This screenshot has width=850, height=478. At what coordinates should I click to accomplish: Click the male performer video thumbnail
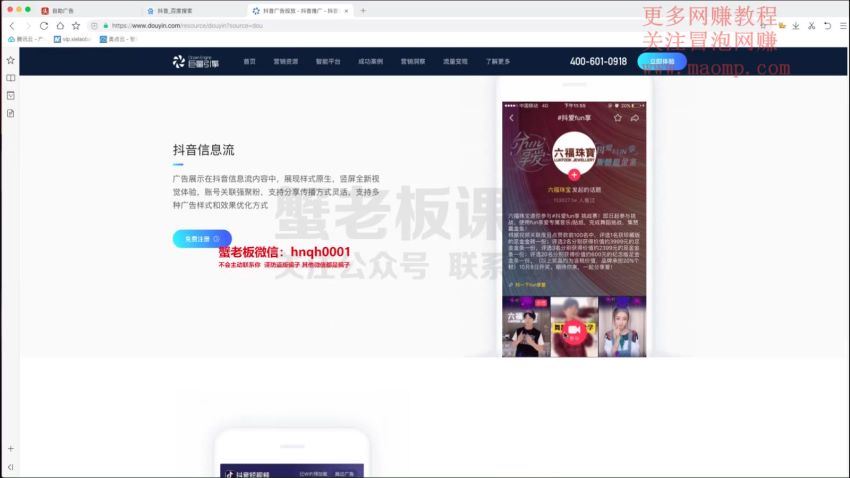[526, 327]
